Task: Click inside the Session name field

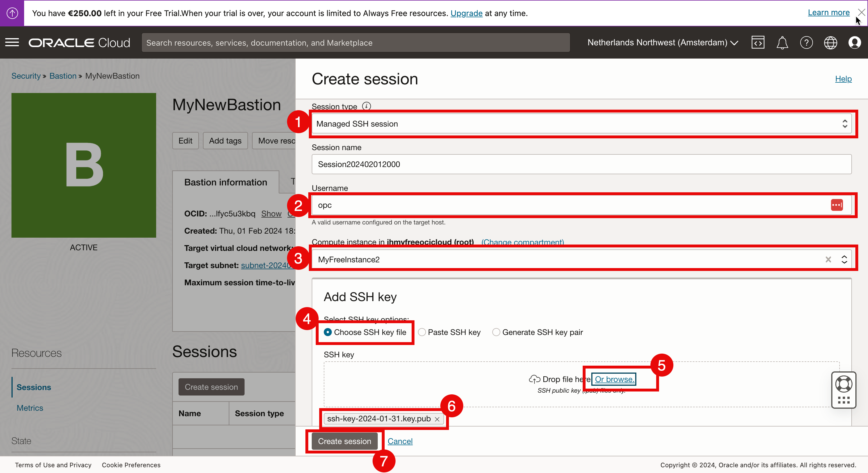Action: click(x=581, y=164)
